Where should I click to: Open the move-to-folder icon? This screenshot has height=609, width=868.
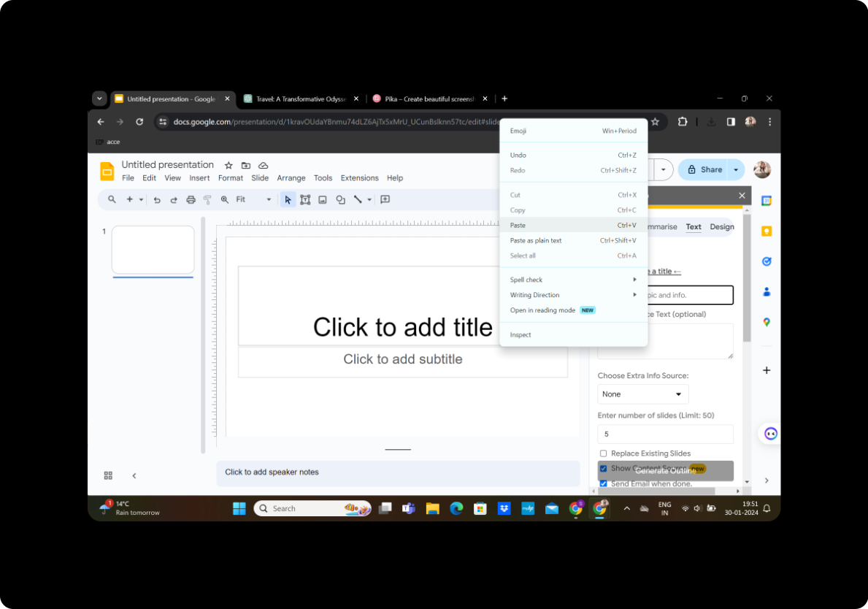pos(246,165)
